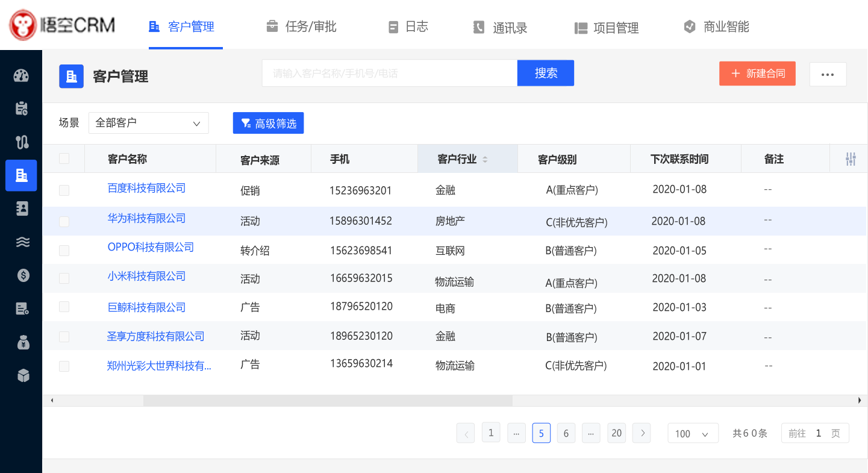Check the OPPO科技有限公司 row checkbox

coord(64,250)
